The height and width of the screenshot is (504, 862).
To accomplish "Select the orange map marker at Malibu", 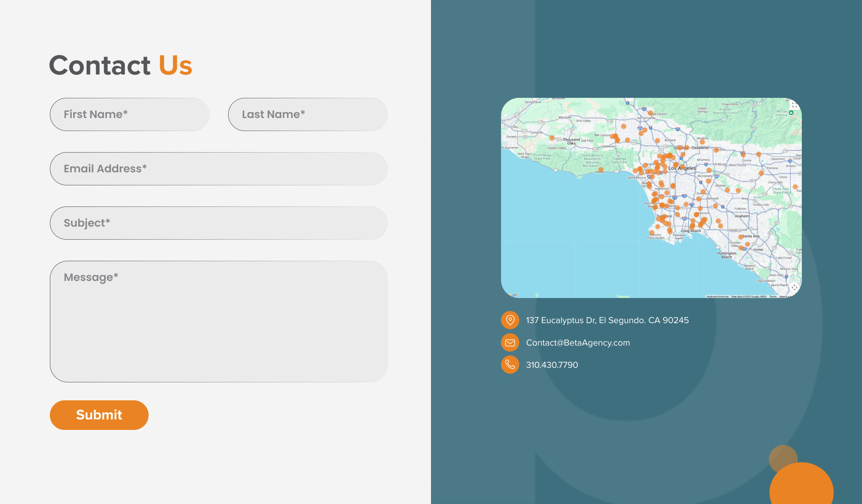I will point(601,170).
